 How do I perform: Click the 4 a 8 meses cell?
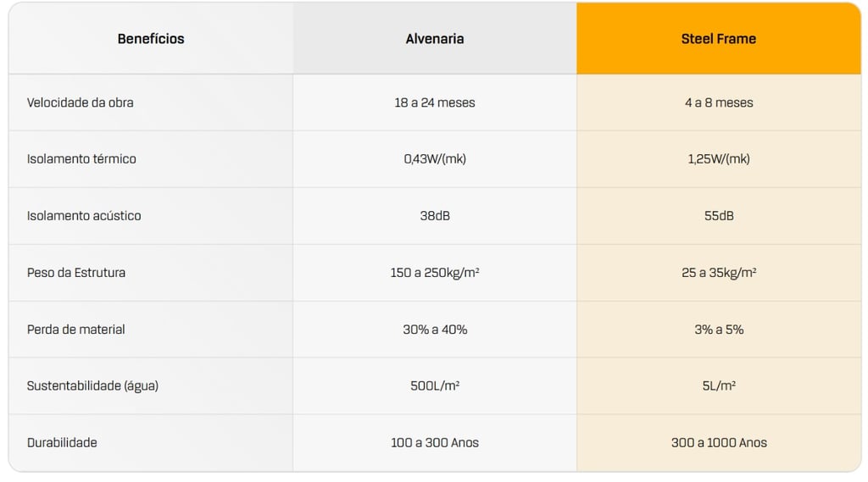tap(719, 102)
